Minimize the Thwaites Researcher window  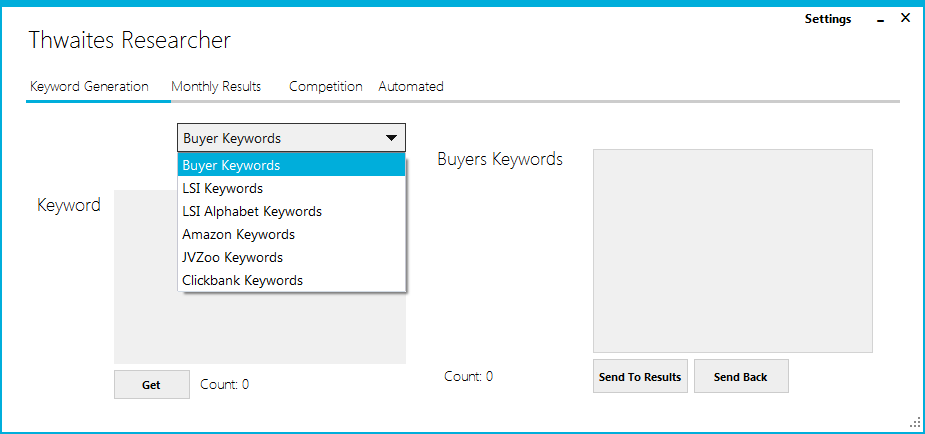point(880,20)
